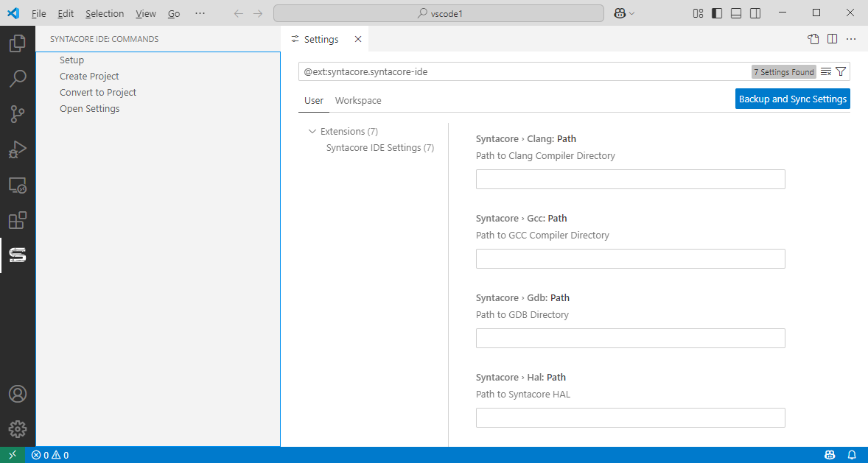868x463 pixels.
Task: Click the SYNTACORE IDE: COMMANDS panel header
Action: click(x=104, y=39)
